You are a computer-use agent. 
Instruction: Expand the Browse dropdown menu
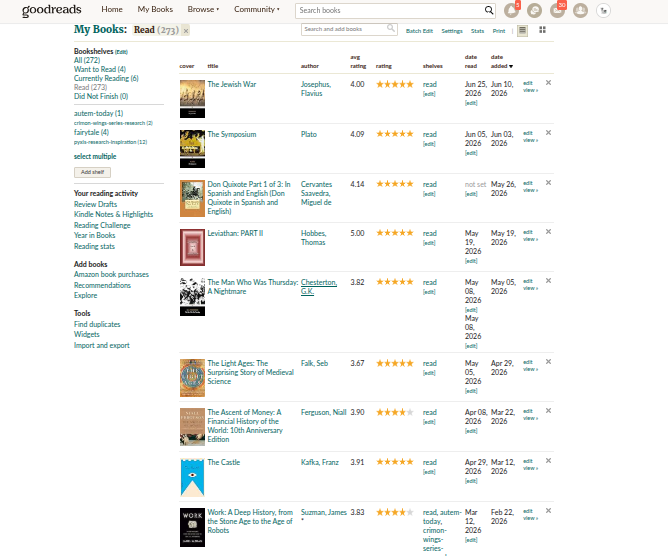click(203, 9)
